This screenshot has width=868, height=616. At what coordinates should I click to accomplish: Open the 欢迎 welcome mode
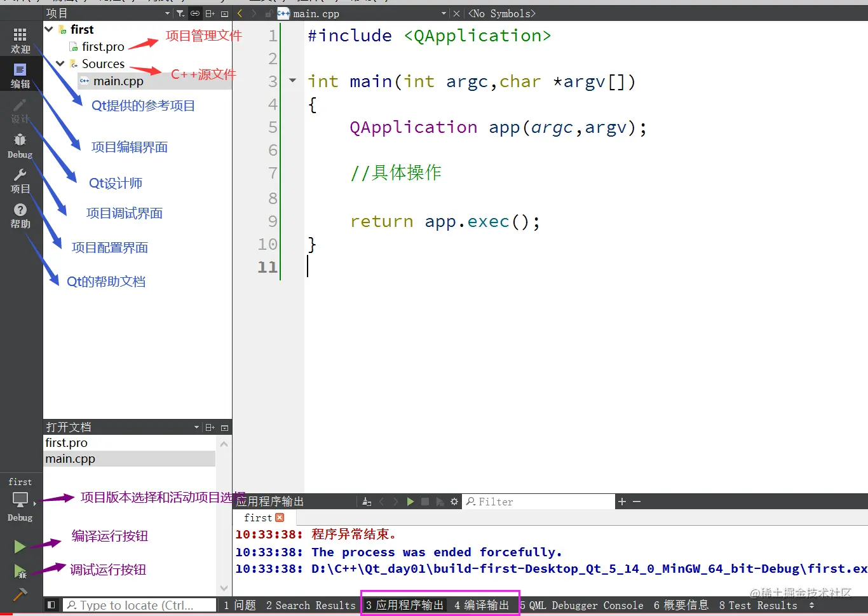click(x=20, y=39)
